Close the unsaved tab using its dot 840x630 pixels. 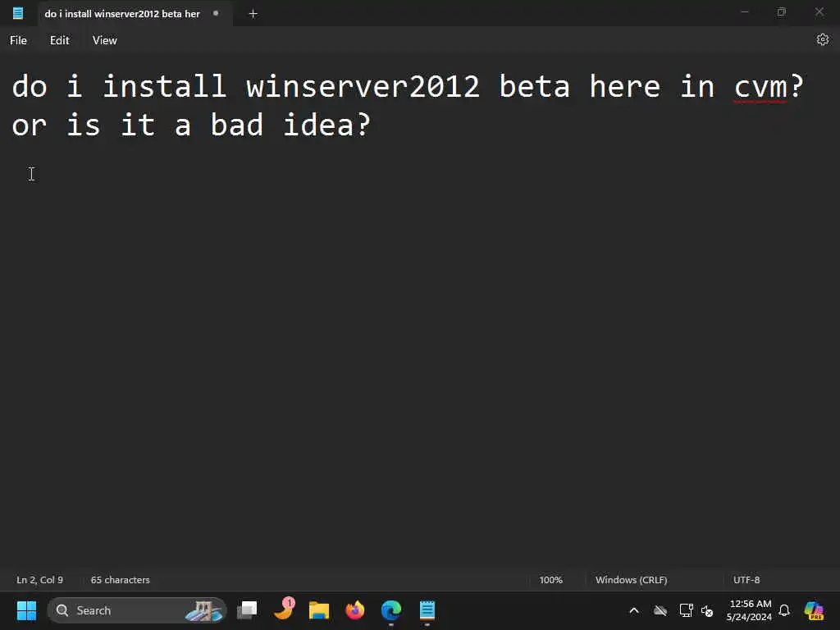point(216,13)
